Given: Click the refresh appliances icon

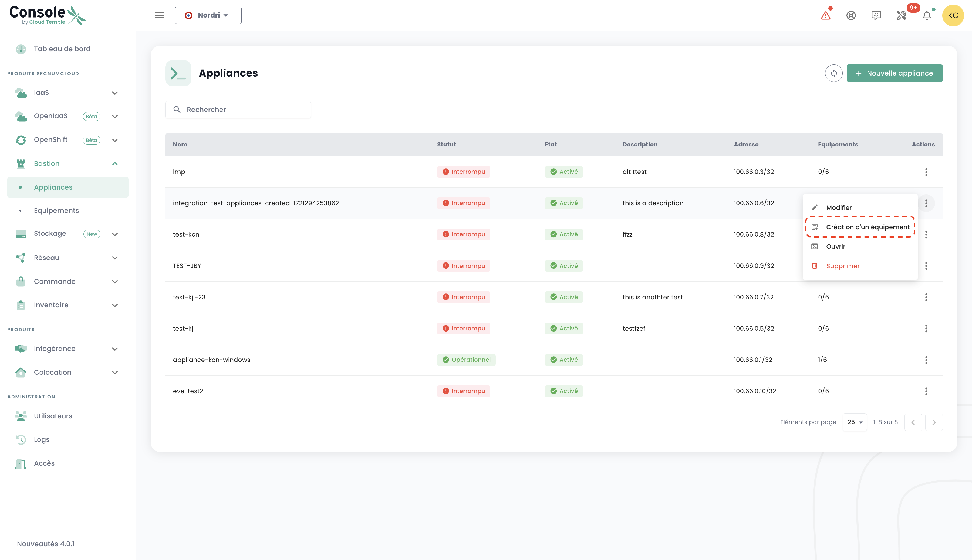Looking at the screenshot, I should click(x=833, y=73).
